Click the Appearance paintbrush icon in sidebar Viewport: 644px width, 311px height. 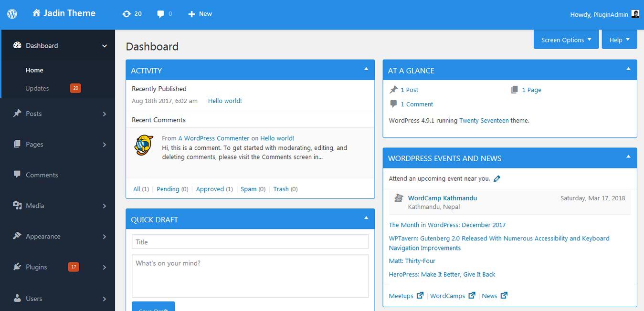tap(17, 236)
